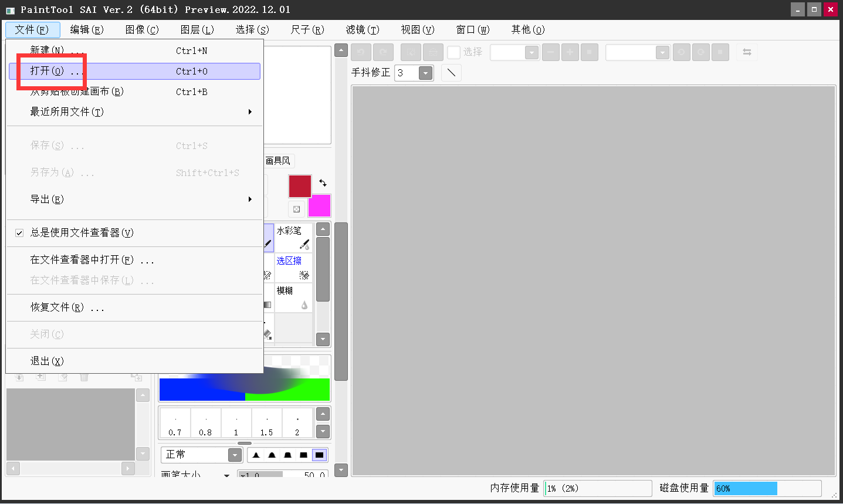
Task: Select the third brush edge shape
Action: [287, 455]
